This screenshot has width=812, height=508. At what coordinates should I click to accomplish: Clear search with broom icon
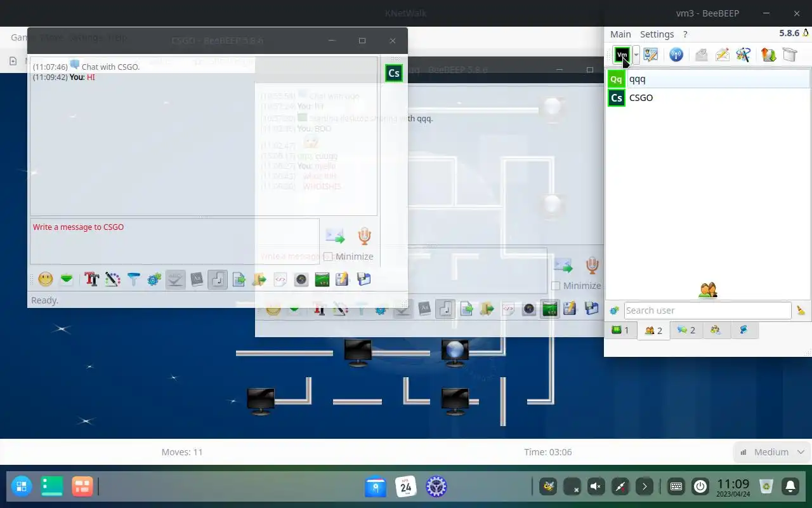point(801,311)
